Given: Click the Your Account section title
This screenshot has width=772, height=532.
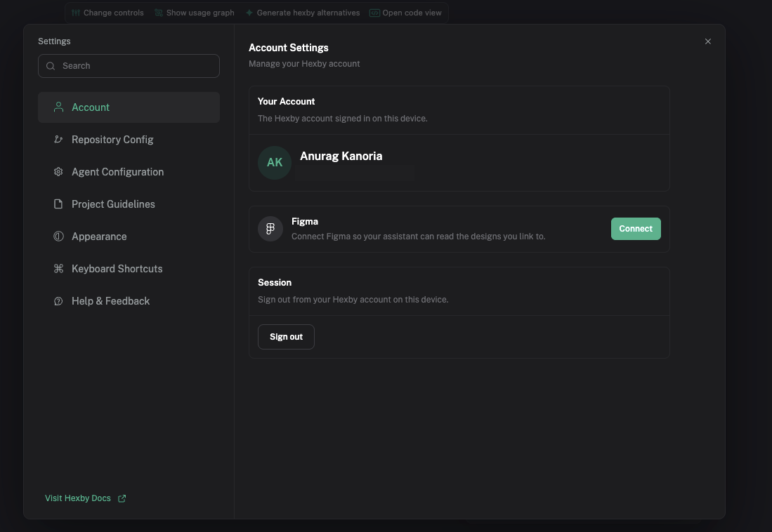Looking at the screenshot, I should (286, 101).
